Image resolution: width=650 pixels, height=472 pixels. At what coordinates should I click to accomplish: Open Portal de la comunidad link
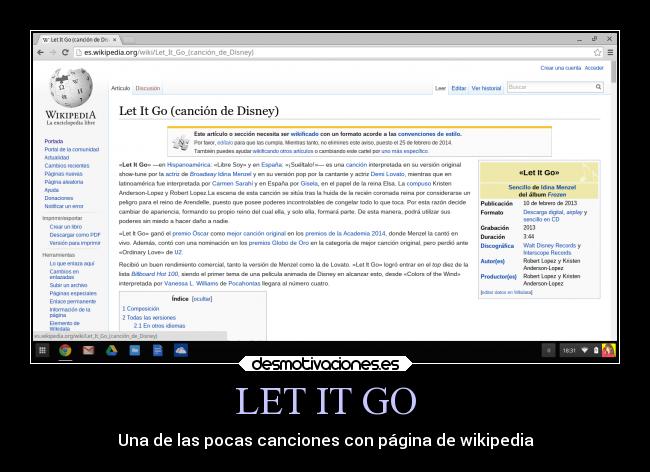[72, 149]
